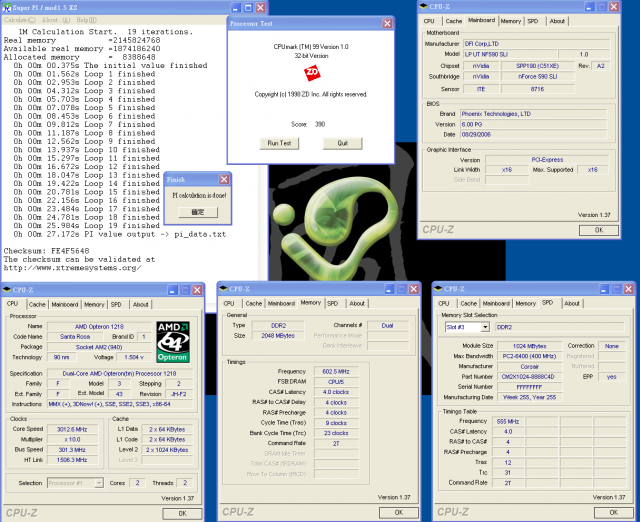Open the Slot #3 memory slot dropdown
The image size is (640, 522).
485,327
